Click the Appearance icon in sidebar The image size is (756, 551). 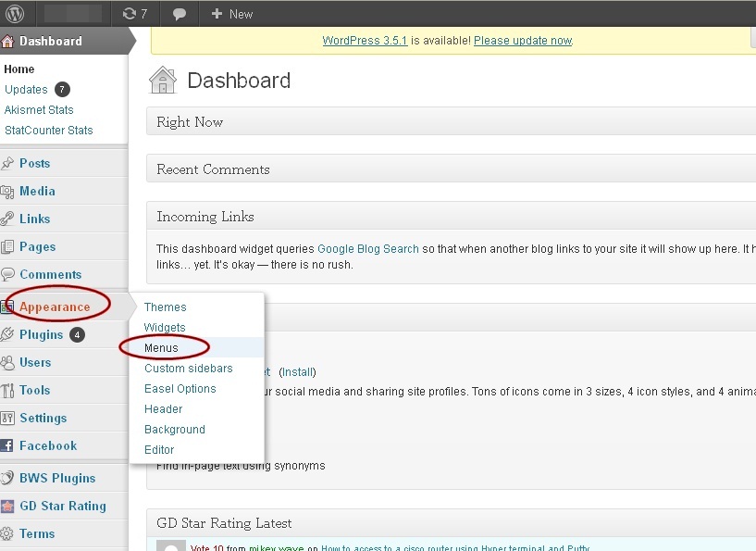point(6,307)
